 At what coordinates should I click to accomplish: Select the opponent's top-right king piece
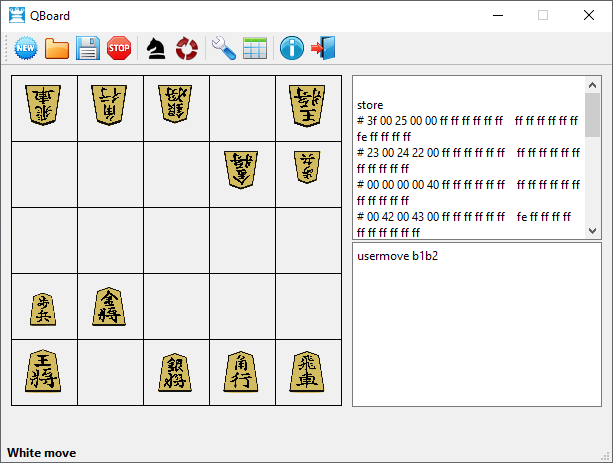(307, 106)
